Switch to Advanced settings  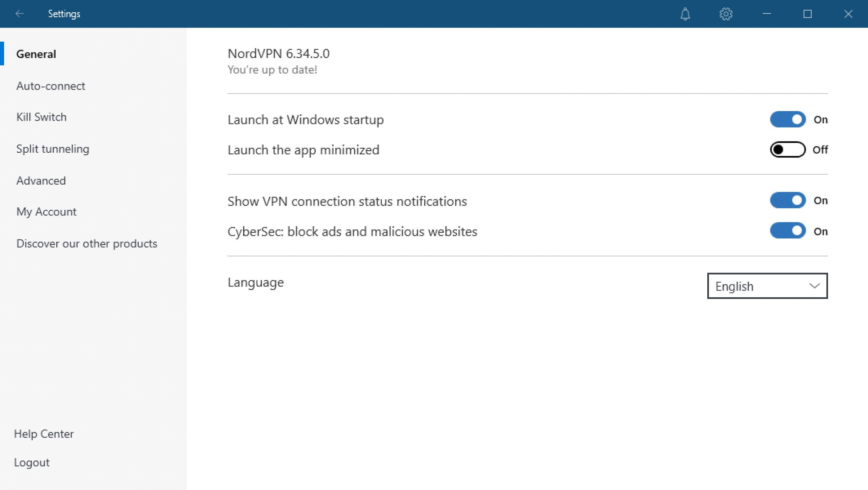tap(41, 181)
